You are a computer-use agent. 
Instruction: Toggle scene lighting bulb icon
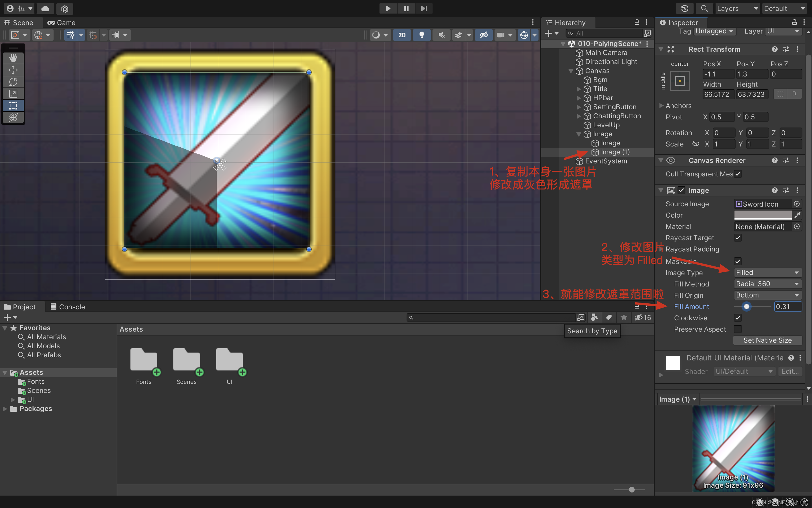(422, 35)
